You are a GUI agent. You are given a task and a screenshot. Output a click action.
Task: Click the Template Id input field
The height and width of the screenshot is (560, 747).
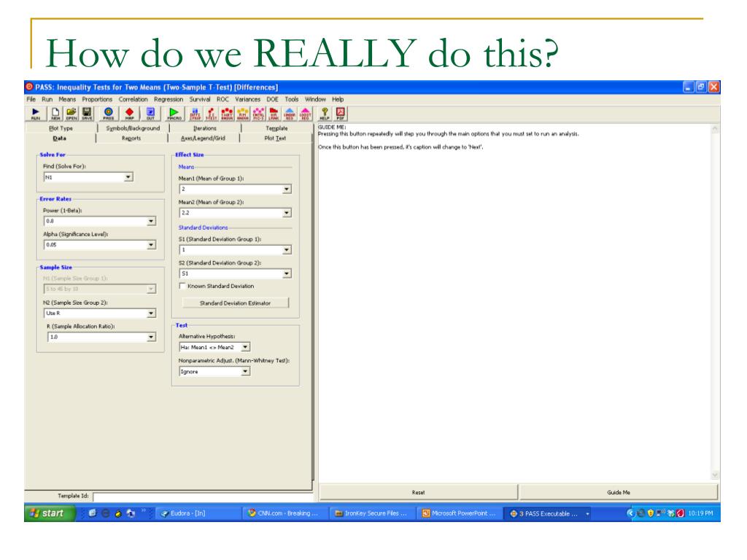[203, 497]
